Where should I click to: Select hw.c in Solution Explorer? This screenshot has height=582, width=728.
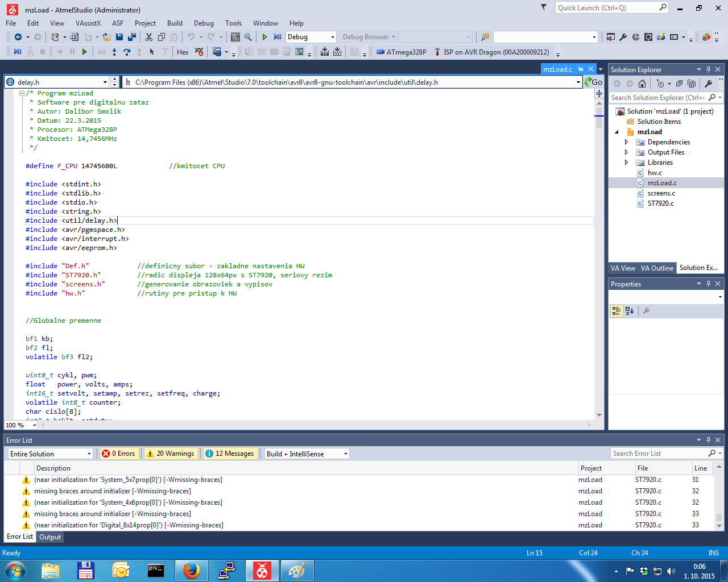[x=655, y=173]
